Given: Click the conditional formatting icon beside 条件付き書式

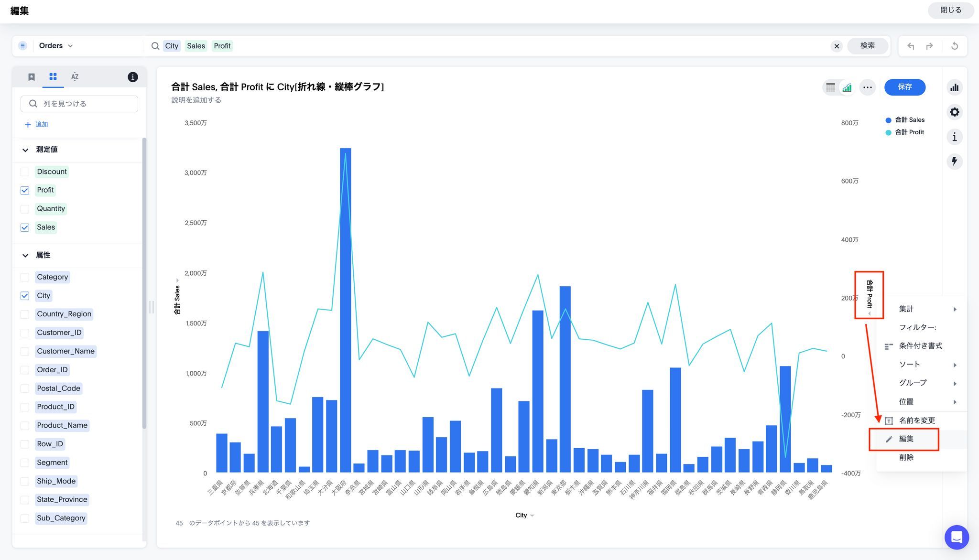Looking at the screenshot, I should coord(889,346).
